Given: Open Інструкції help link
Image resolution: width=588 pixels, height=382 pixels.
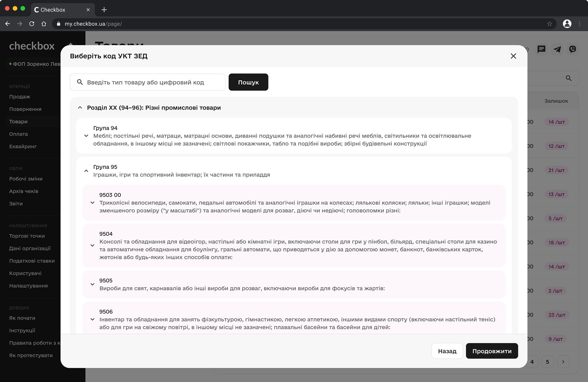Looking at the screenshot, I should [22, 331].
